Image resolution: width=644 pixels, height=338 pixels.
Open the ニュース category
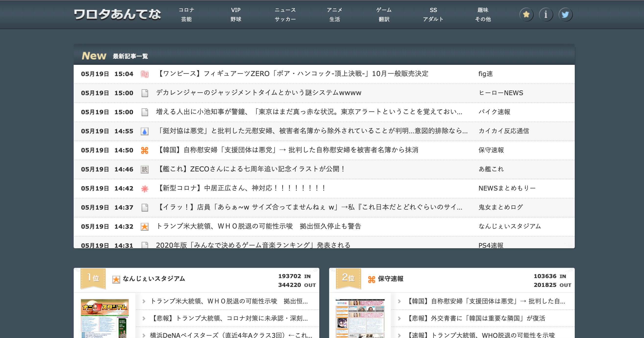coord(285,10)
